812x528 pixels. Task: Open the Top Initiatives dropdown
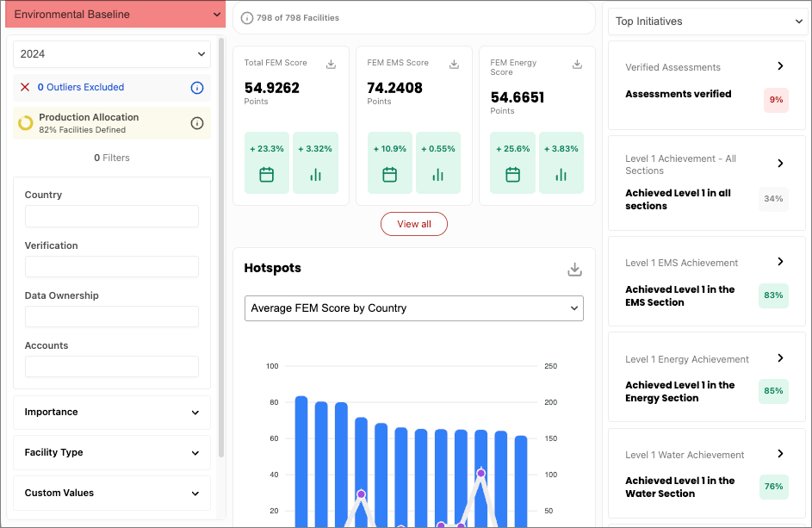coord(708,22)
